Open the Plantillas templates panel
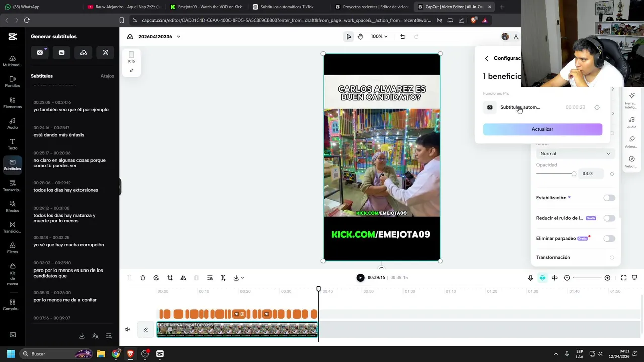644x362 pixels. click(x=12, y=82)
